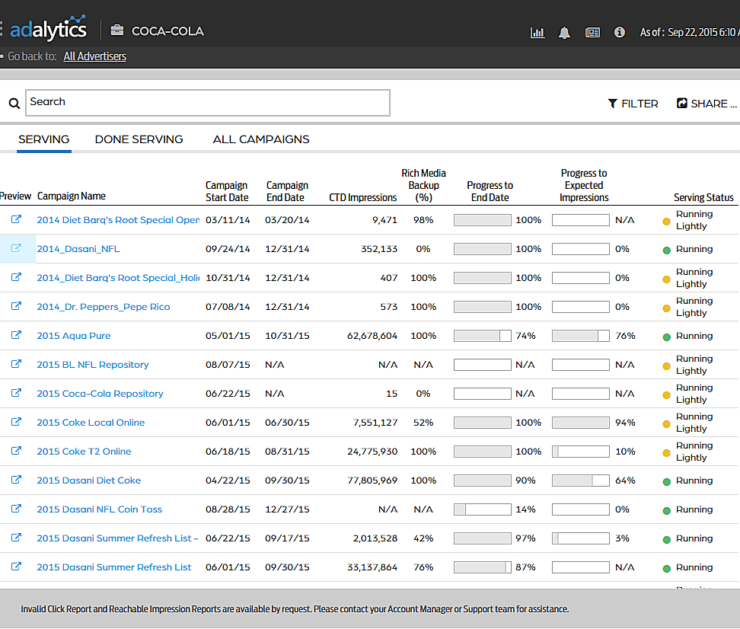740x629 pixels.
Task: Open the 2015 Coke T2 Online link
Action: [x=84, y=452]
